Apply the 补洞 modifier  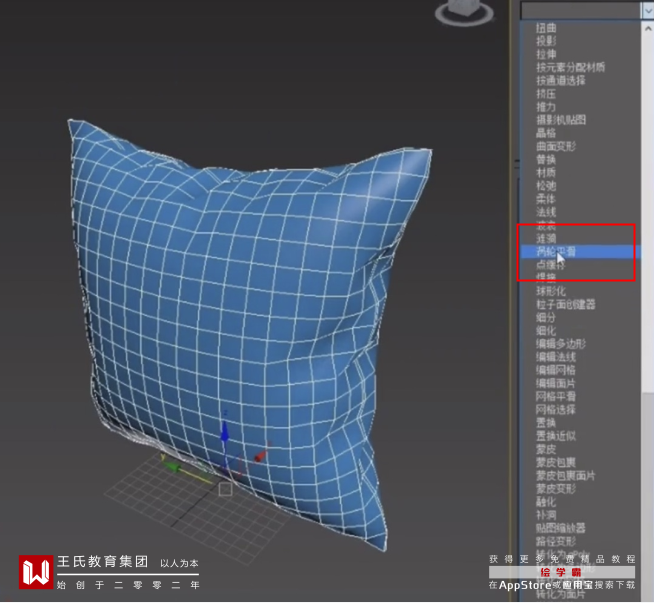[x=546, y=515]
